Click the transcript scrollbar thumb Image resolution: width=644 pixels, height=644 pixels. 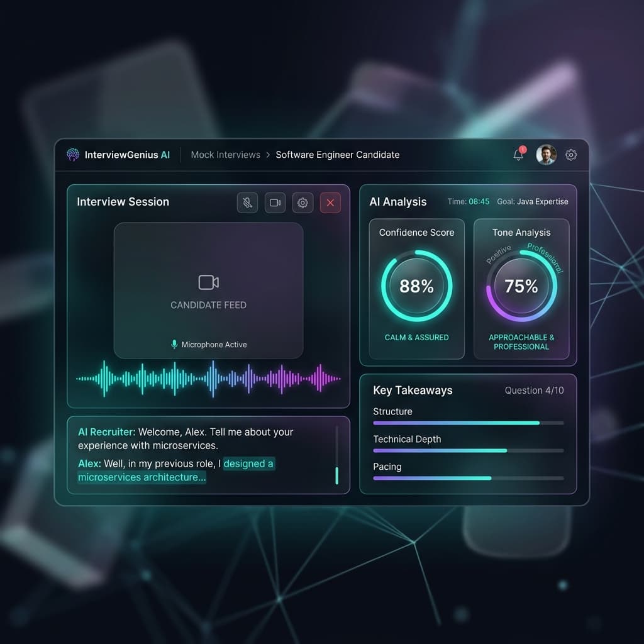coord(337,475)
